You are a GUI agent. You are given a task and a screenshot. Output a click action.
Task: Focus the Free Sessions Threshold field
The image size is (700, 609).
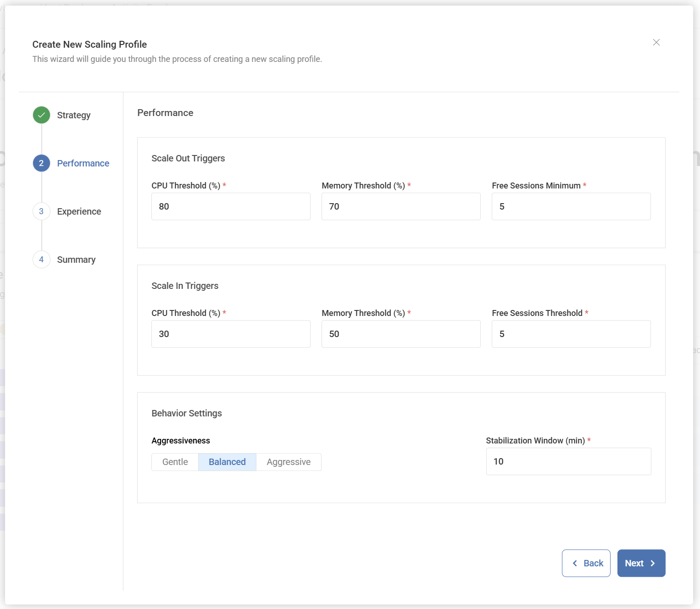tap(571, 334)
